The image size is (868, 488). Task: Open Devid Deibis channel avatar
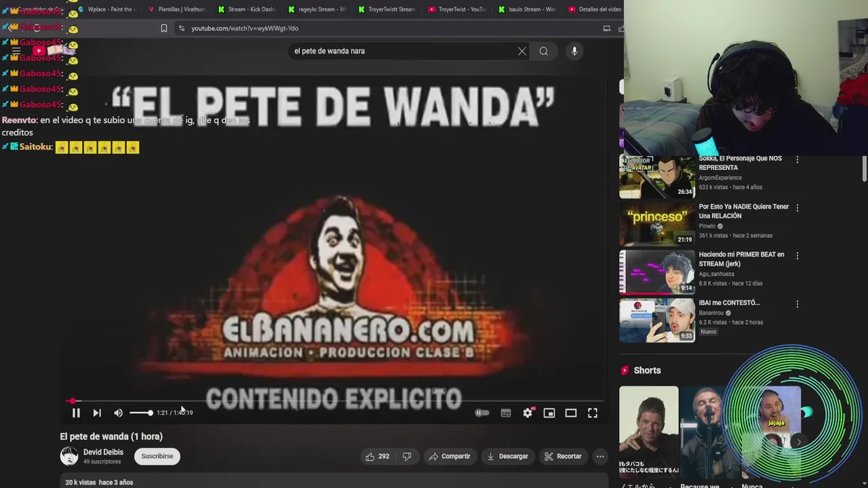click(x=69, y=456)
